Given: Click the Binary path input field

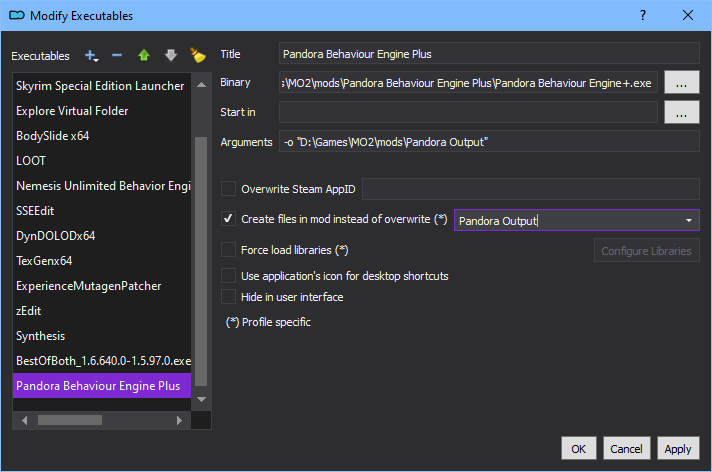Looking at the screenshot, I should [x=468, y=82].
